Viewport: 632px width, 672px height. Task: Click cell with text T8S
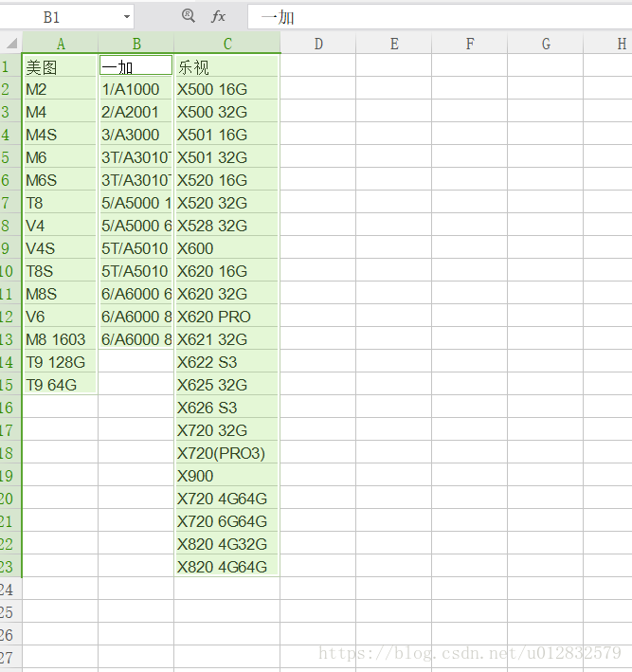point(61,271)
